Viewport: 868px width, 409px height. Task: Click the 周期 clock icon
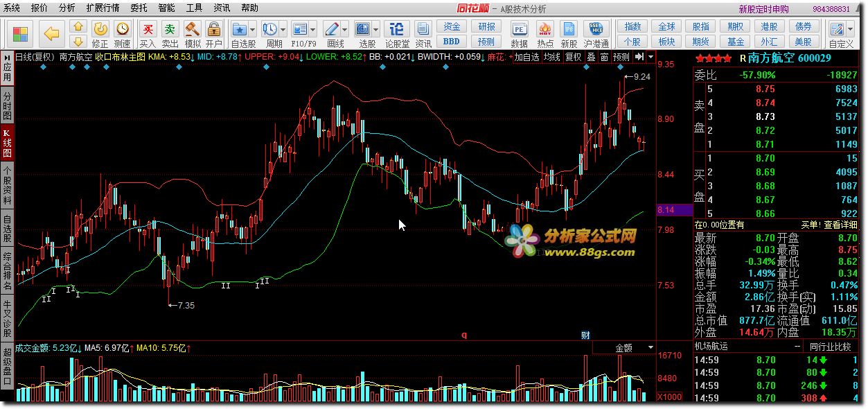269,28
